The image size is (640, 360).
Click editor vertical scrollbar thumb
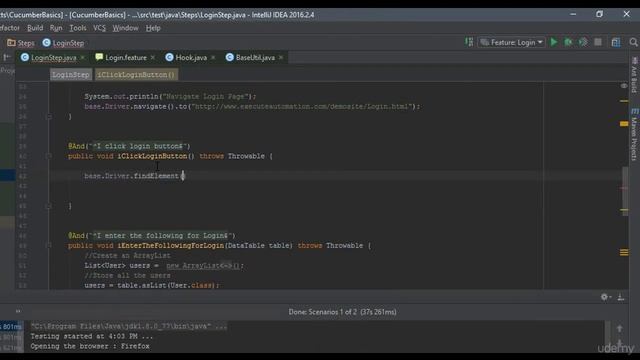(x=625, y=192)
